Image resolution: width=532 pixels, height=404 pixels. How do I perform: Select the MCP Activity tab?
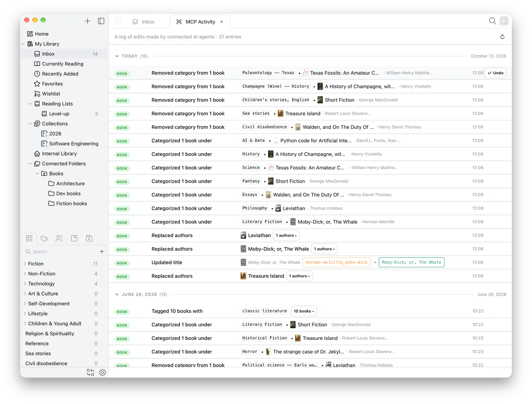coord(200,22)
